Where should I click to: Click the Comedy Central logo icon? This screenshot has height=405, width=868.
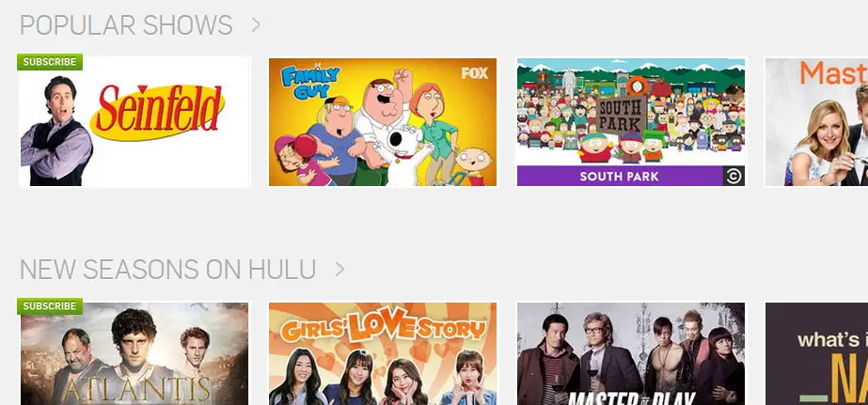(x=734, y=176)
